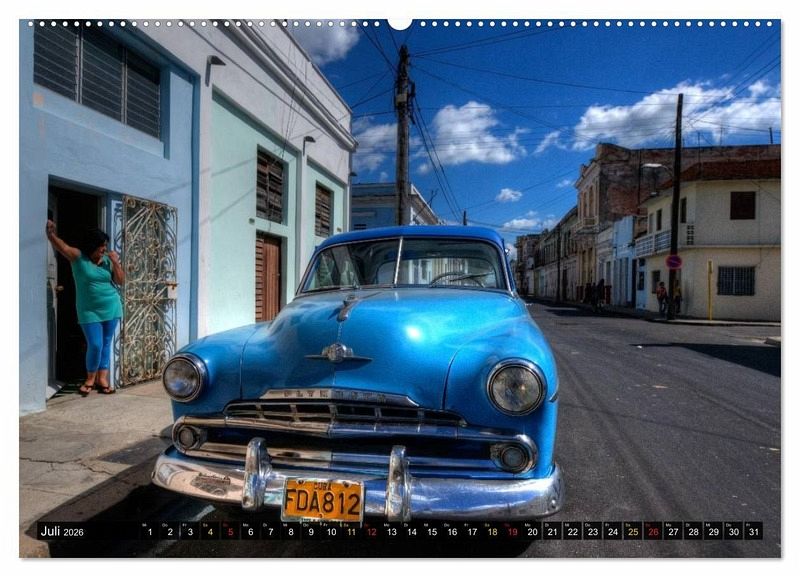This screenshot has height=577, width=800.
Task: Select day 12 in the calendar strip
Action: pyautogui.click(x=371, y=531)
